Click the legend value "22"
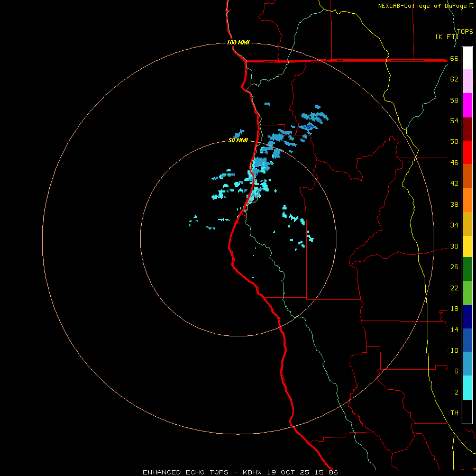This screenshot has height=476, width=476. pyautogui.click(x=454, y=288)
